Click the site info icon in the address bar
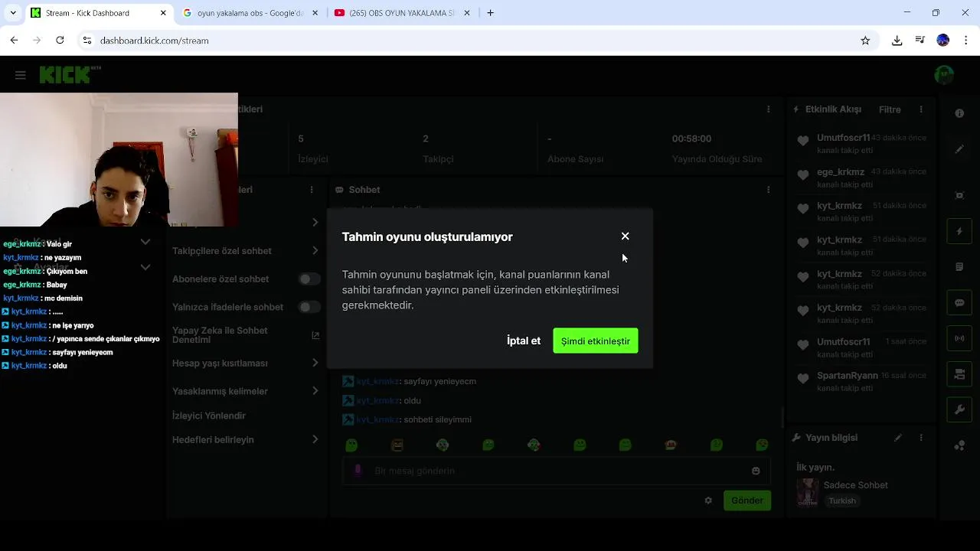 87,41
